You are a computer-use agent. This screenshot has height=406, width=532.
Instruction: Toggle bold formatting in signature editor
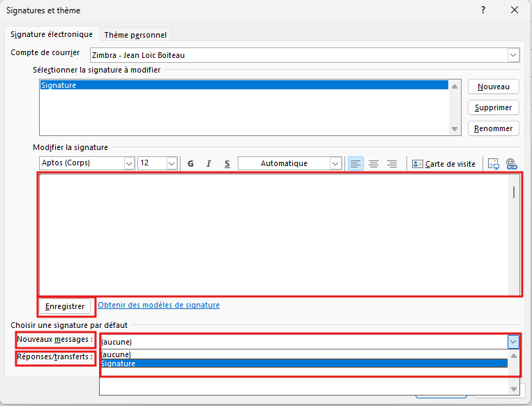click(190, 164)
